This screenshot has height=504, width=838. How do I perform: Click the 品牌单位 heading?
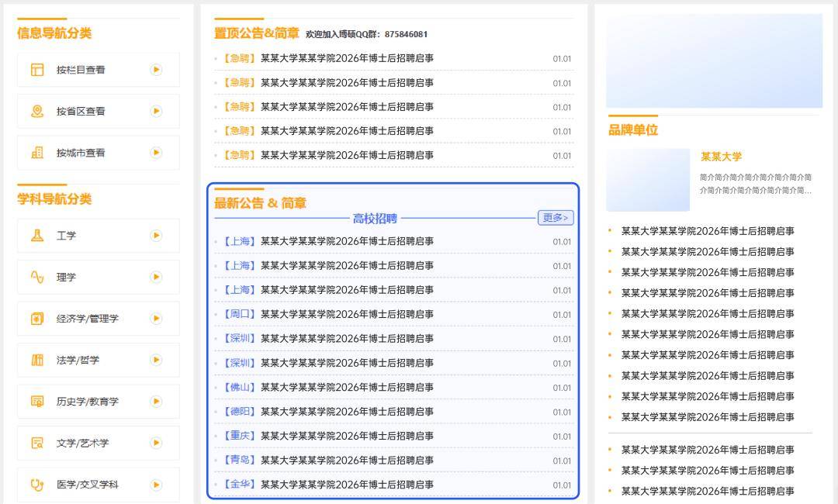coord(633,129)
